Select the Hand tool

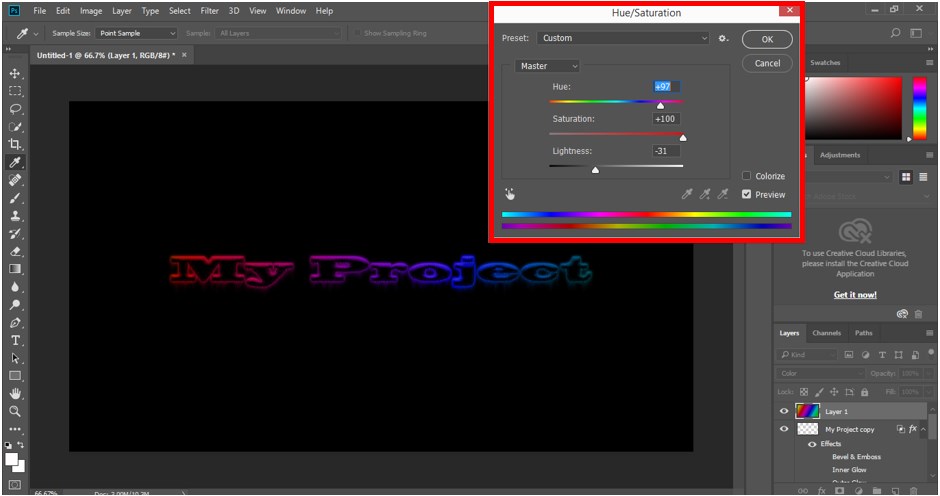click(x=14, y=393)
